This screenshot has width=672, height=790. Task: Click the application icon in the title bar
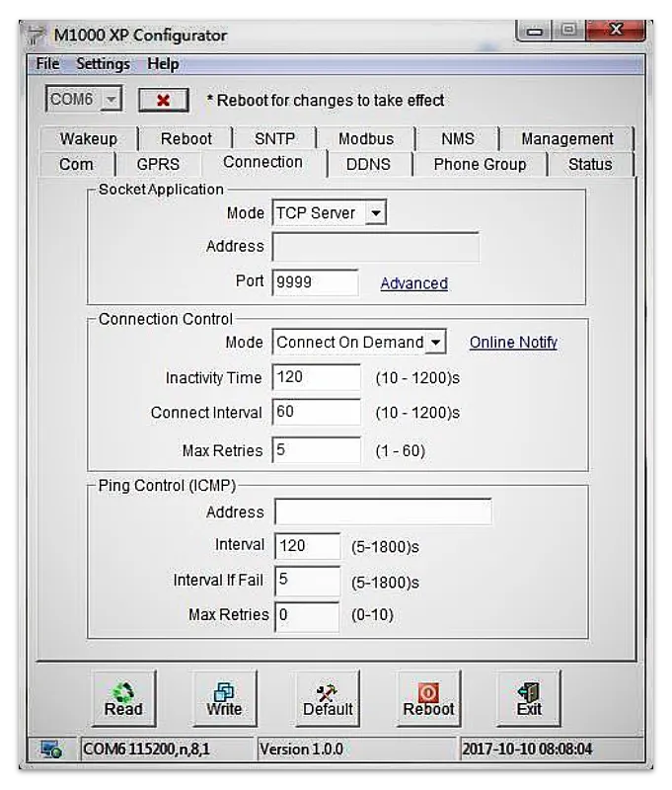[37, 36]
